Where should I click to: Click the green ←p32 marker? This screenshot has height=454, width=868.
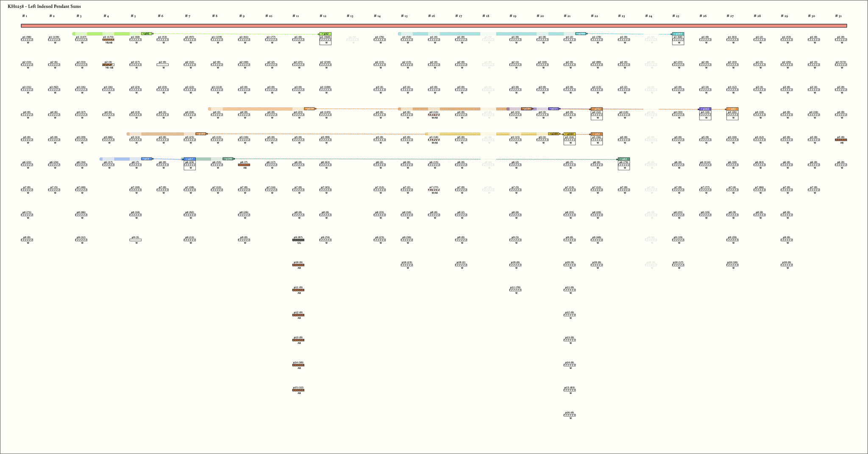click(325, 33)
